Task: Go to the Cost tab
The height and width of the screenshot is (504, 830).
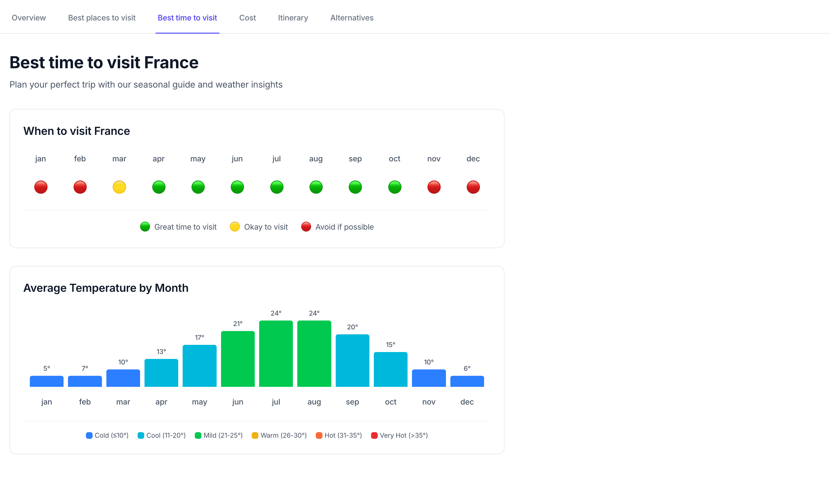Action: (x=247, y=17)
